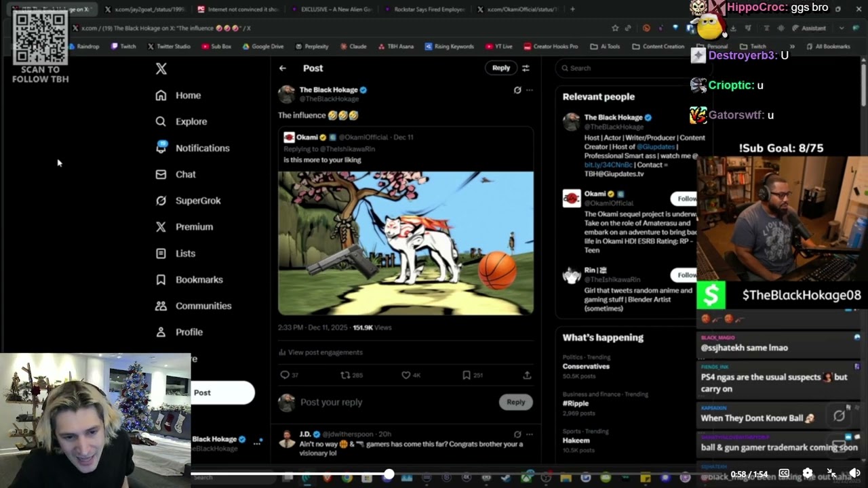This screenshot has width=868, height=488.
Task: Expand the Content Creation bookmarks folder
Action: pos(658,47)
